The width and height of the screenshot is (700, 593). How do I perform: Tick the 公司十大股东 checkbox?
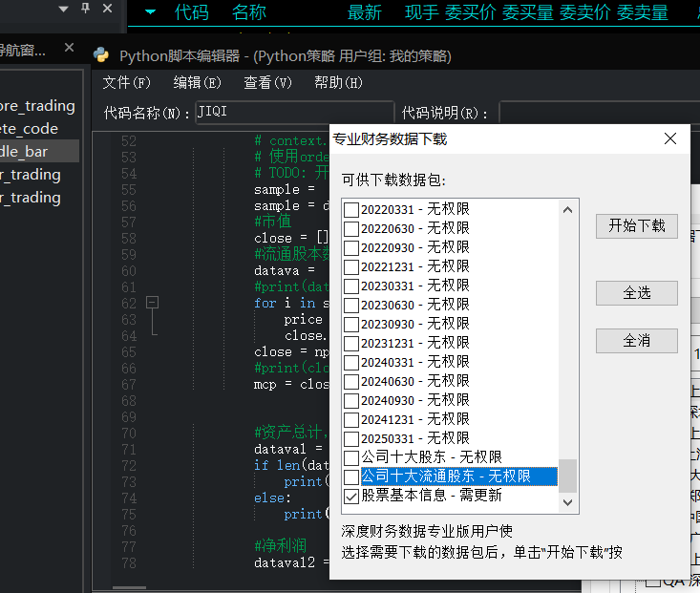click(x=351, y=457)
